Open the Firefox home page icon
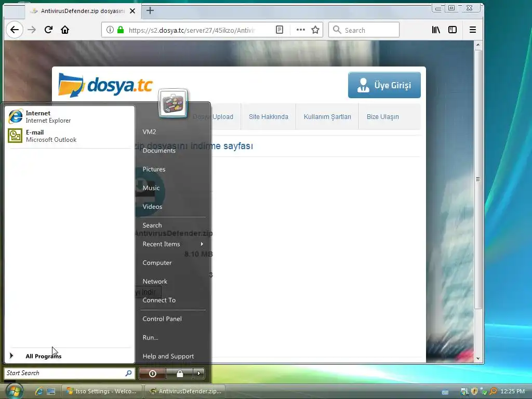This screenshot has width=532, height=399. coord(65,30)
